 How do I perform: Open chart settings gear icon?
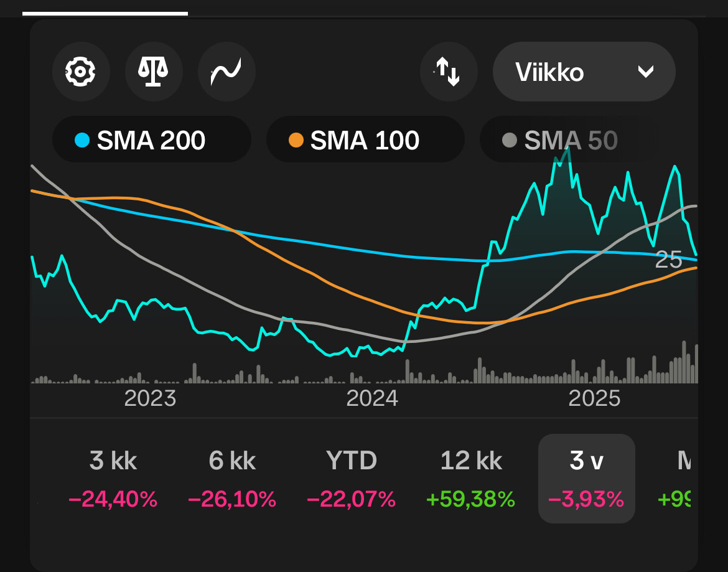coord(81,72)
